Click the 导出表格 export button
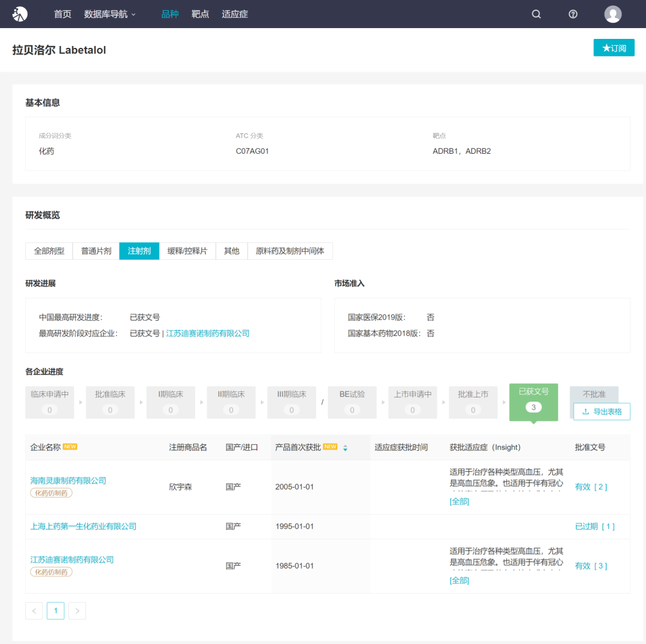Viewport: 646px width, 644px height. [602, 411]
